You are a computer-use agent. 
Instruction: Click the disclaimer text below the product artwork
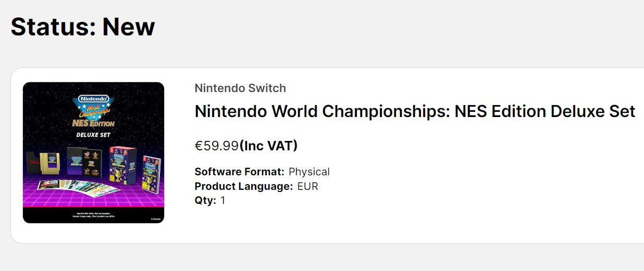click(x=93, y=214)
